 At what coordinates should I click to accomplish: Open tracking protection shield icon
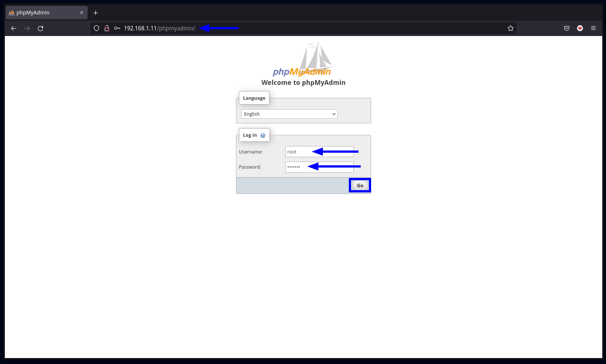coord(96,28)
